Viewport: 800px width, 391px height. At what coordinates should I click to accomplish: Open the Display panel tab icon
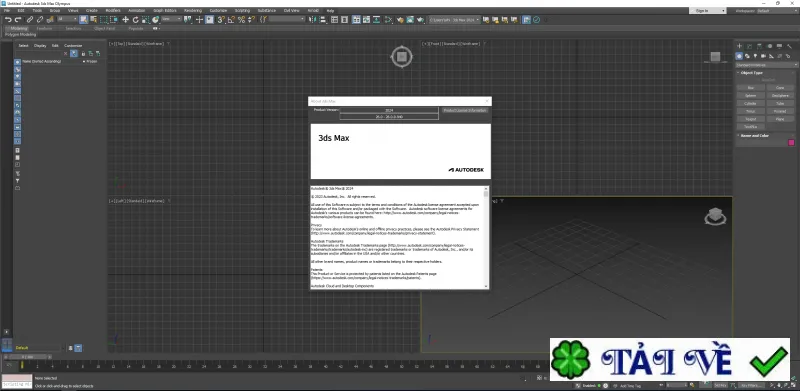pyautogui.click(x=780, y=46)
